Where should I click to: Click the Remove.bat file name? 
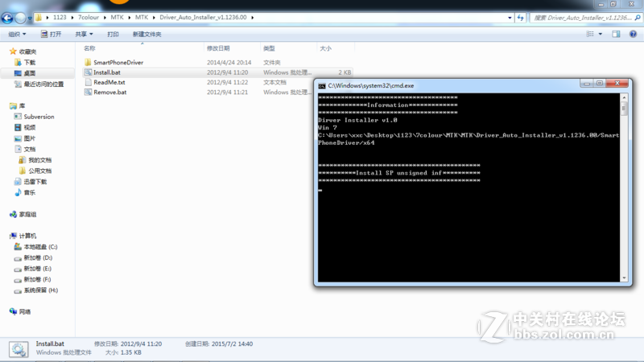110,92
